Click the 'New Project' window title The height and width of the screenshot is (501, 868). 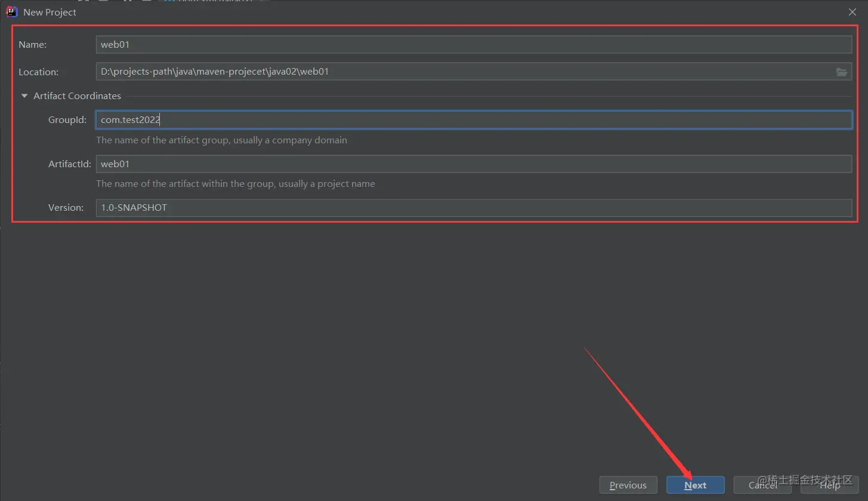click(x=50, y=12)
